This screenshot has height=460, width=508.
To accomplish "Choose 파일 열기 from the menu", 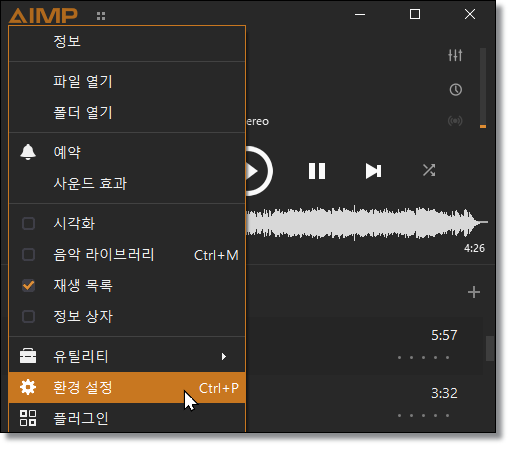I will [x=127, y=81].
